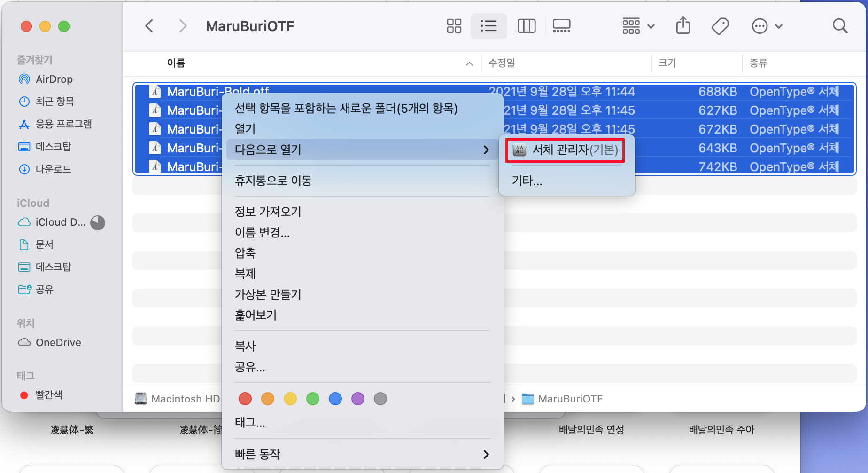Switch to column view in the toolbar
Screen dimensions: 868x473
click(526, 26)
